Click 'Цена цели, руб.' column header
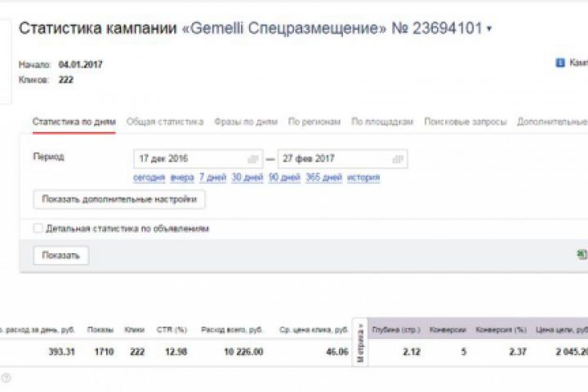This screenshot has width=588, height=392. pos(561,330)
